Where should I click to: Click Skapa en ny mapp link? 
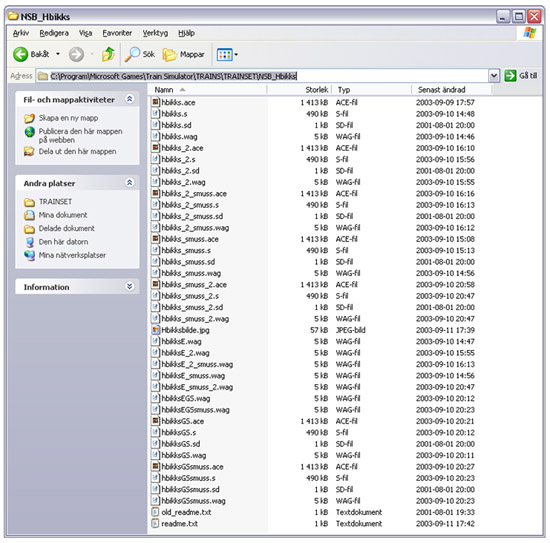(68, 118)
